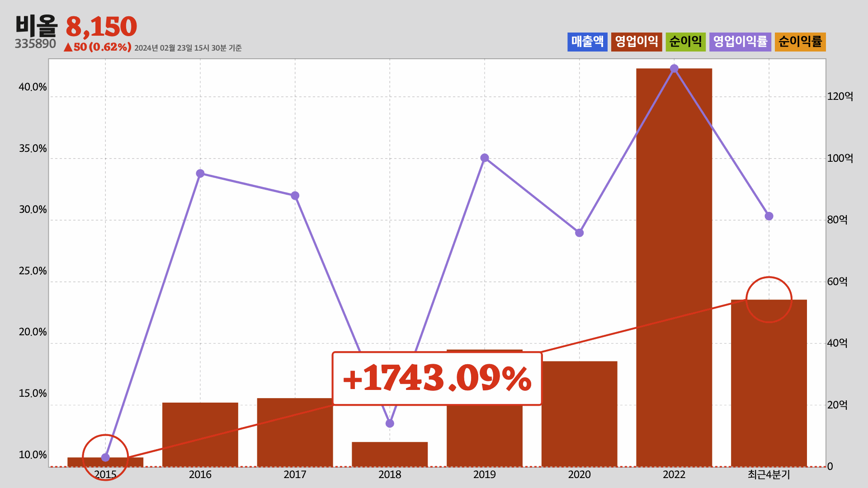This screenshot has width=868, height=488.
Task: Click the 20.0% left axis label
Action: (33, 332)
